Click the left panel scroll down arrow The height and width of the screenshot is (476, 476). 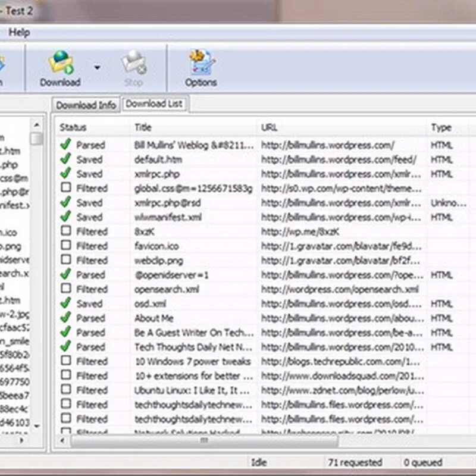(x=37, y=426)
